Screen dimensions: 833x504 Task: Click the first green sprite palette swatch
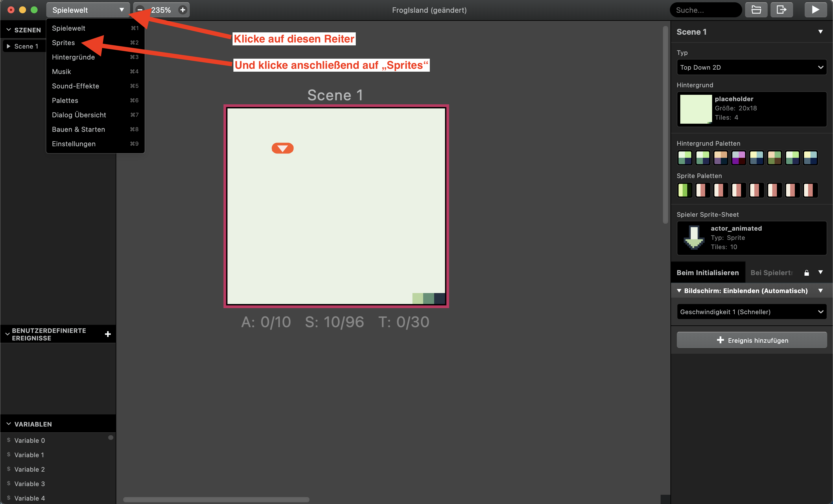tap(685, 190)
